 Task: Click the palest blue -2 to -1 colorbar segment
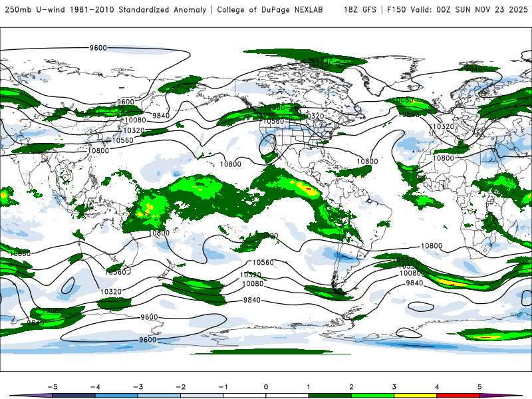click(x=202, y=396)
